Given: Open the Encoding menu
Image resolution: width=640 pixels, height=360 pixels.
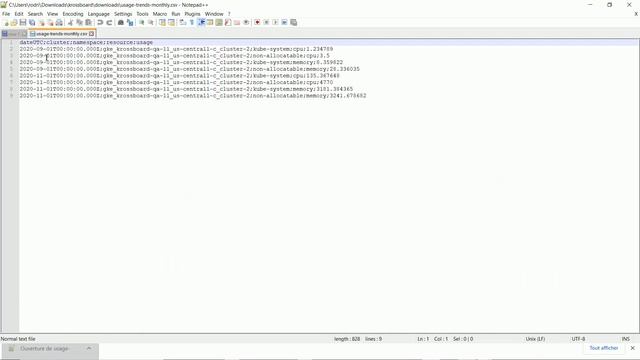Looking at the screenshot, I should pyautogui.click(x=73, y=14).
